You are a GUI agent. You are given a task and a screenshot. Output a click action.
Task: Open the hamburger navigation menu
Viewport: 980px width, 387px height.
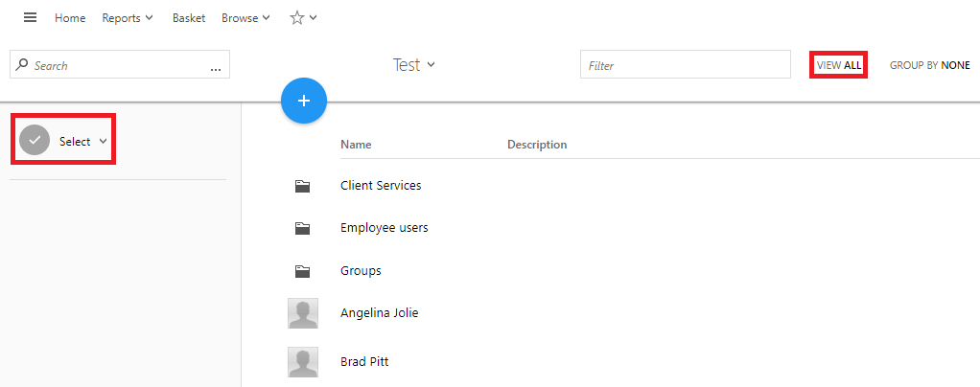30,17
